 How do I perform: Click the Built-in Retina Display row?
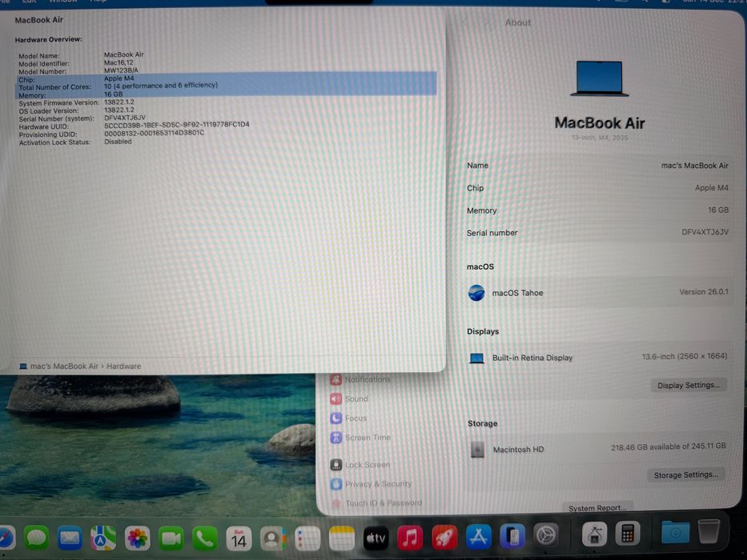(x=598, y=357)
